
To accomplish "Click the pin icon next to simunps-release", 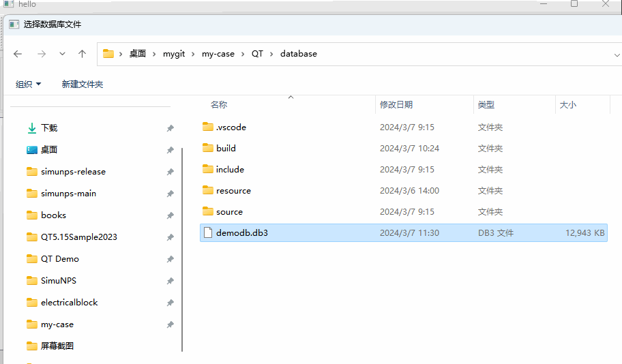I will click(171, 172).
